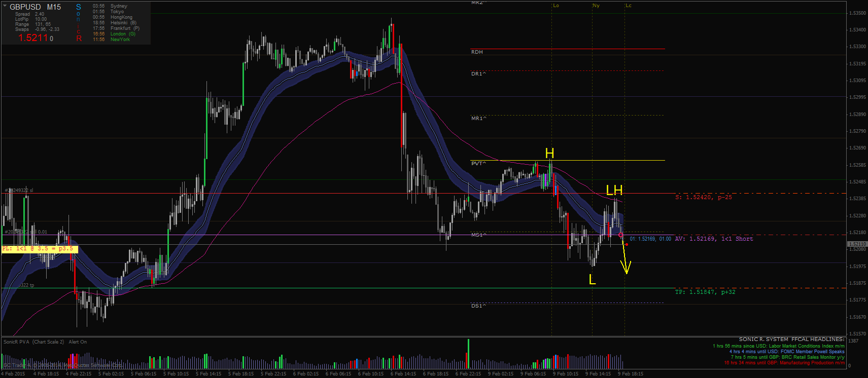The height and width of the screenshot is (378, 868).
Task: Select the MR1 level label
Action: (478, 119)
